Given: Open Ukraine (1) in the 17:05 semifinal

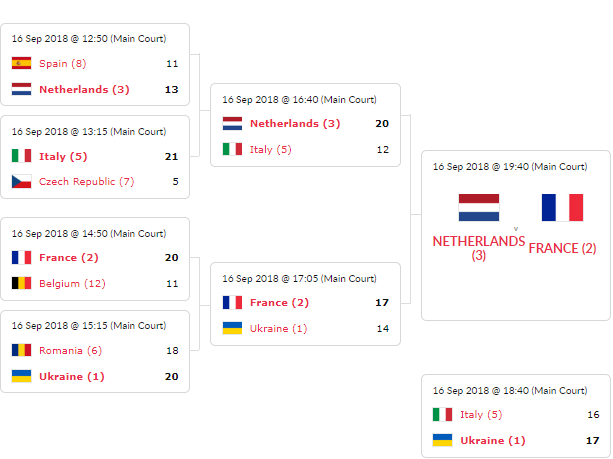Looking at the screenshot, I should [x=278, y=328].
